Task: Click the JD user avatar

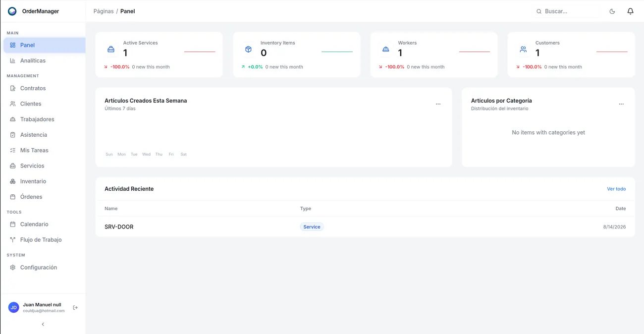Action: (14, 308)
